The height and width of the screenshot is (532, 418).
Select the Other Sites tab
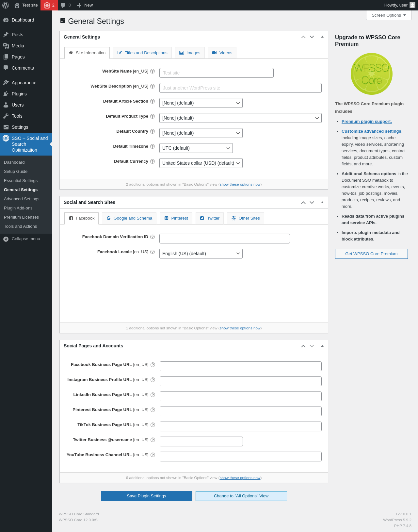coord(246,218)
